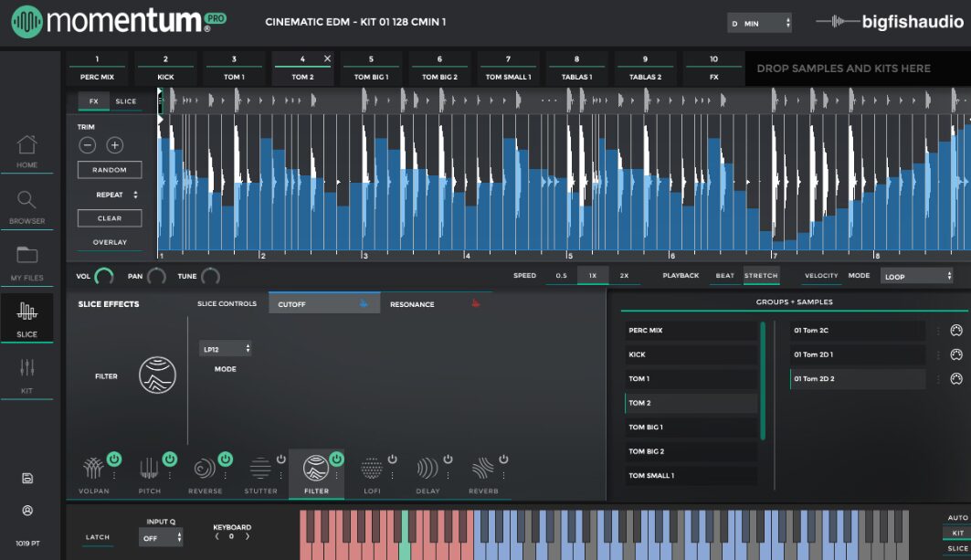
Task: Open the Browser search icon
Action: pos(26,200)
